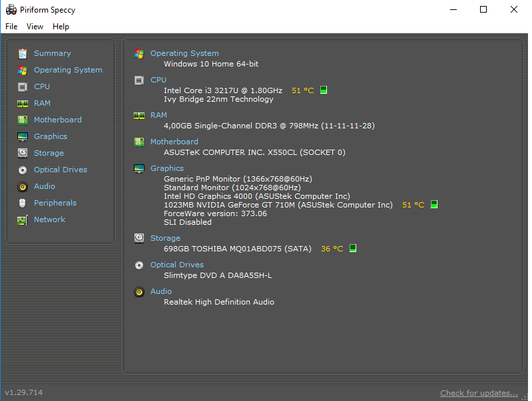
Task: Click the Motherboard icon in main panel
Action: [139, 142]
